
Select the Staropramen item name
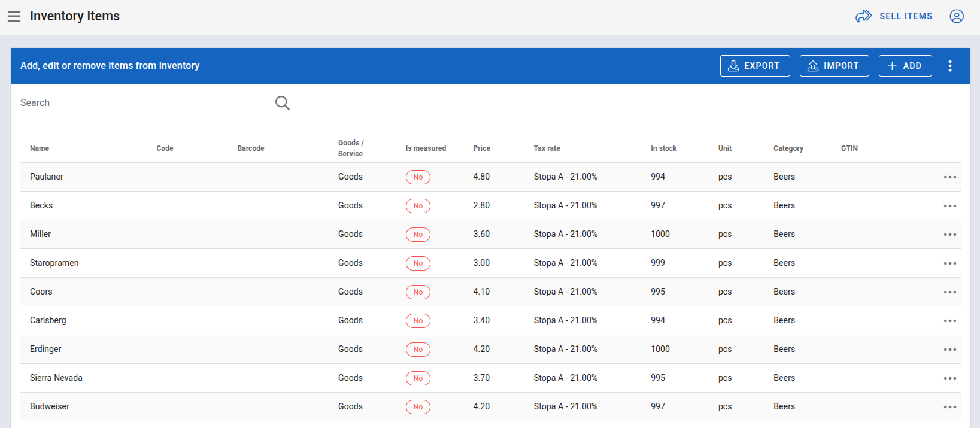54,263
